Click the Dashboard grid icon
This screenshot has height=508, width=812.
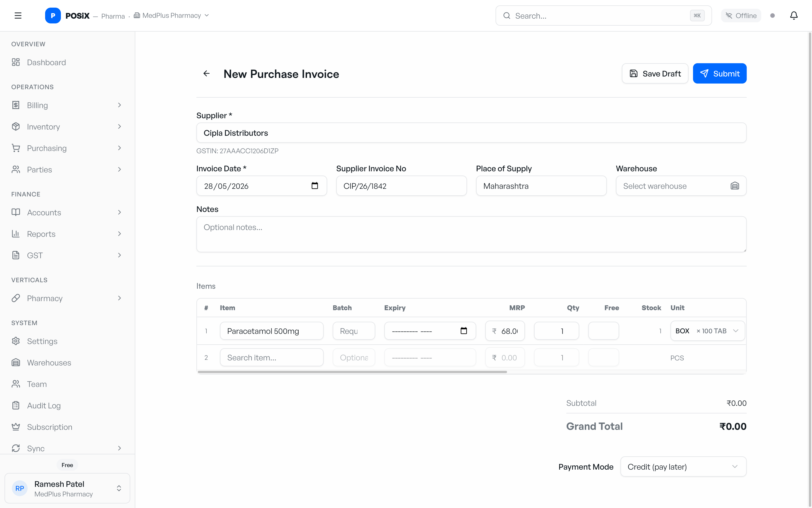point(16,62)
